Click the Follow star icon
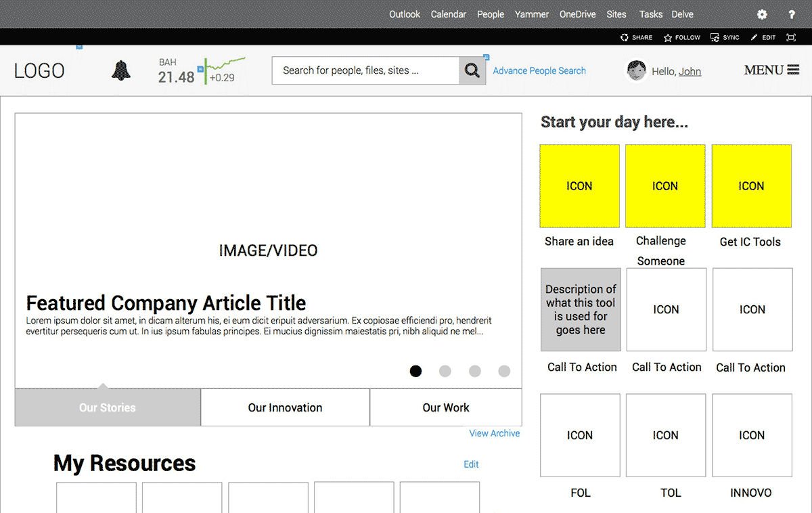This screenshot has height=513, width=812. tap(668, 38)
